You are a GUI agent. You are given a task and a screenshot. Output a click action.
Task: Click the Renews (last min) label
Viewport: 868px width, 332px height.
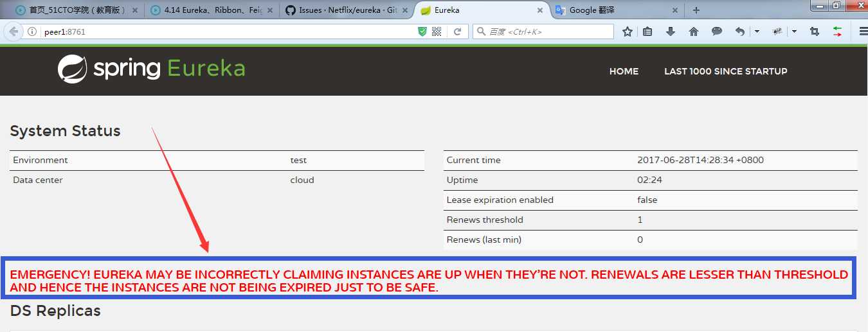pos(484,240)
